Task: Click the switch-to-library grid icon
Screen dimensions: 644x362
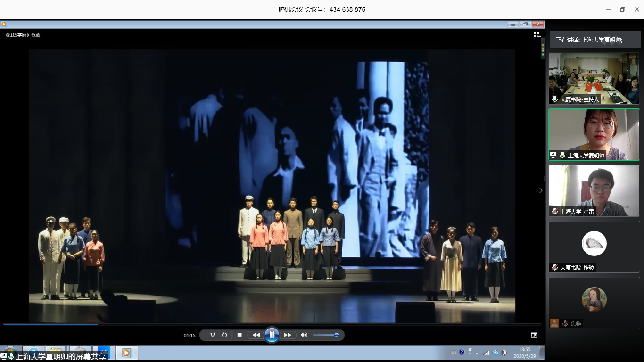Action: 537,34
